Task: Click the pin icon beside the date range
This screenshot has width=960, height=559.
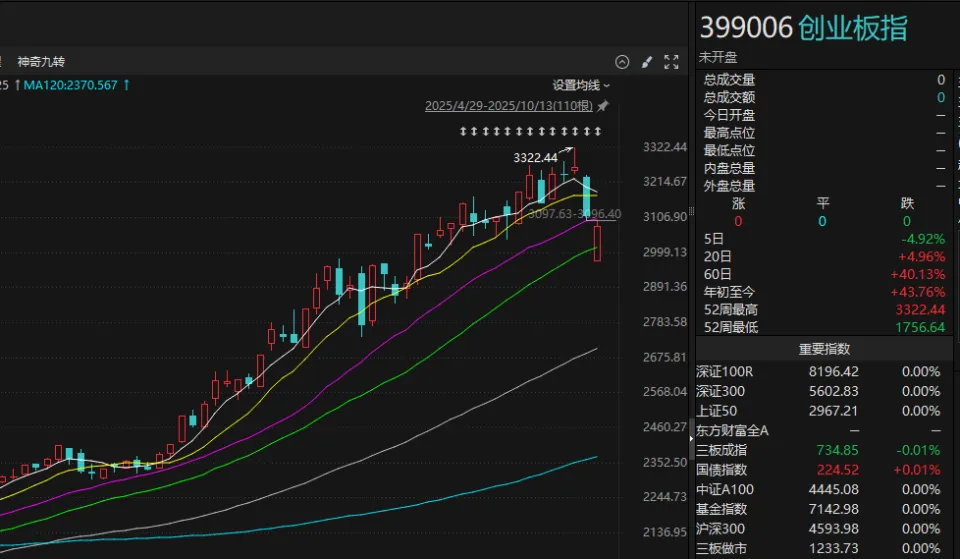Action: click(x=603, y=106)
